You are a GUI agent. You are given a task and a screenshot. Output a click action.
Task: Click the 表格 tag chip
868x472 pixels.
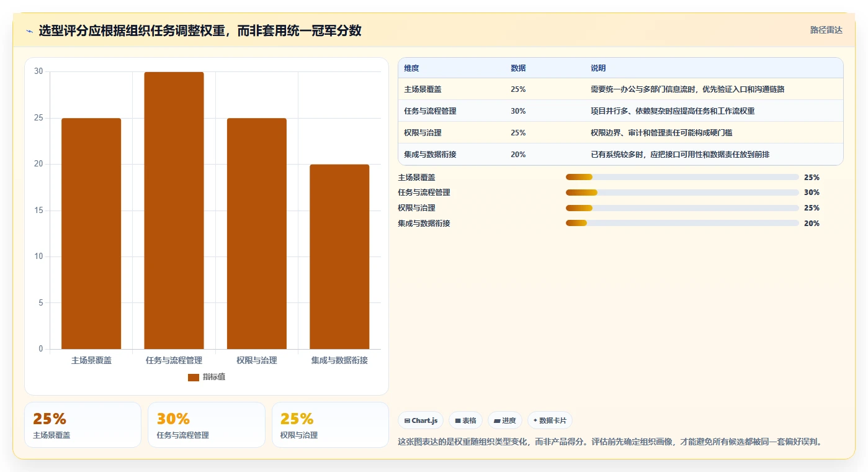pos(465,420)
